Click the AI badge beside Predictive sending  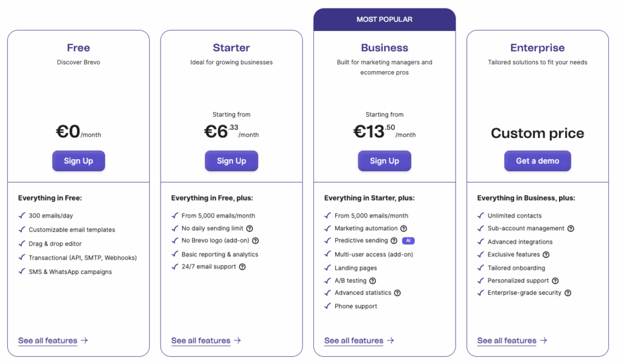click(x=408, y=241)
